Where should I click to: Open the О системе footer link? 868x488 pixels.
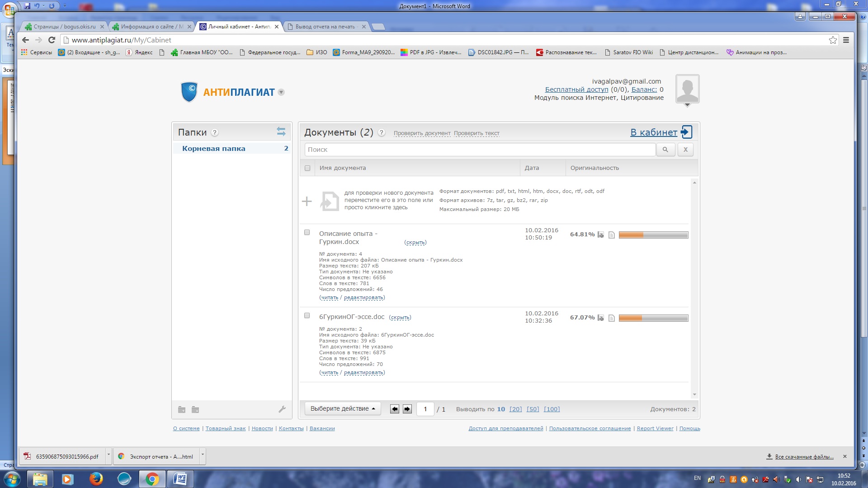point(186,428)
